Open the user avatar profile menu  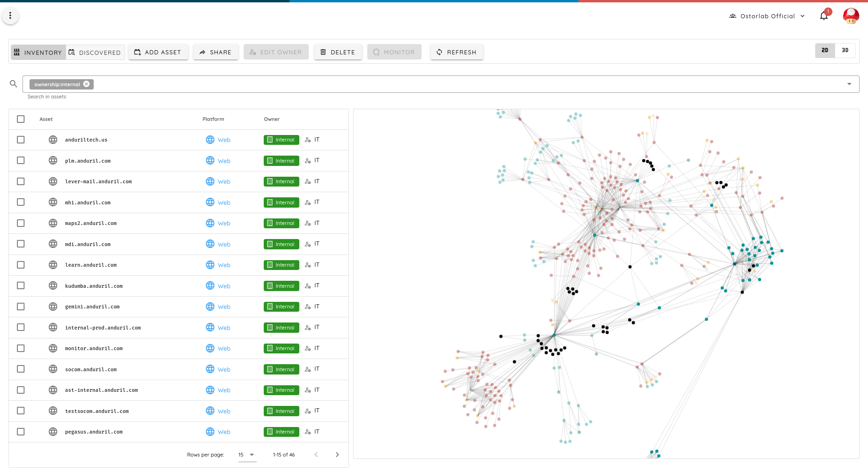(851, 16)
